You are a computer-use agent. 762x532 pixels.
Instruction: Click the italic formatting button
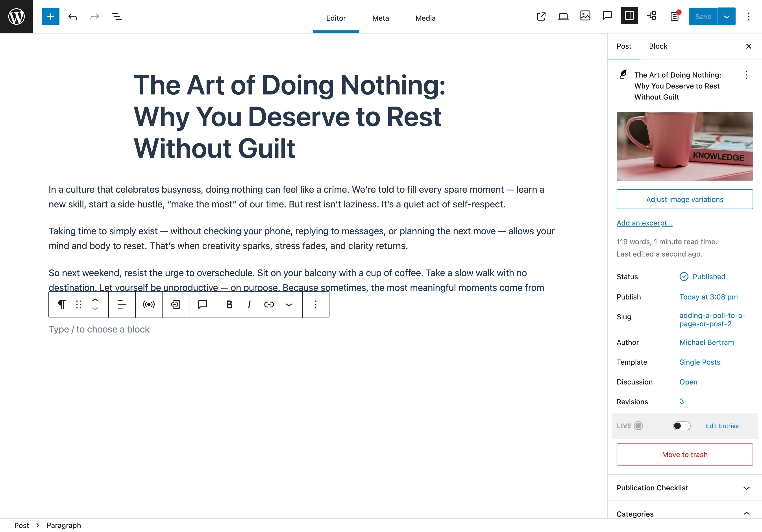point(249,304)
